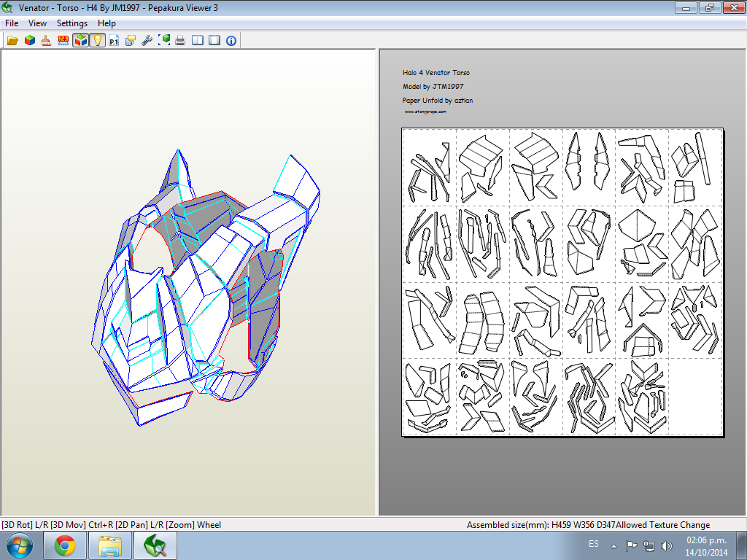
Task: Click the Action Center flag icon
Action: pos(631,545)
